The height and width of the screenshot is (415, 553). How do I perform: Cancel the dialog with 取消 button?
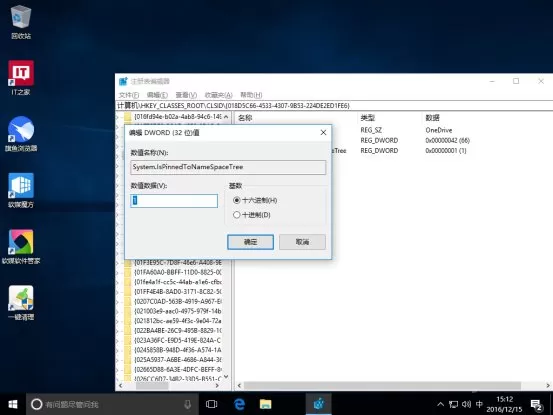click(x=302, y=242)
